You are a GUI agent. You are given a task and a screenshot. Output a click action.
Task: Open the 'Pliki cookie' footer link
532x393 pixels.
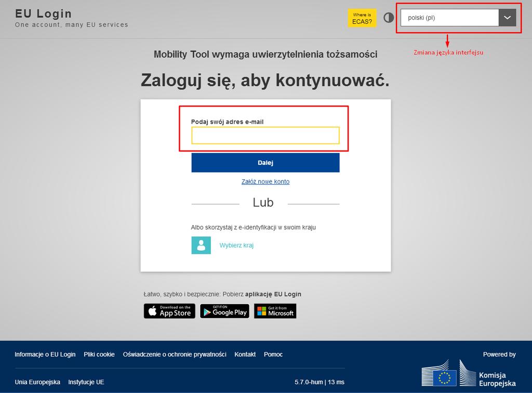[x=99, y=355]
